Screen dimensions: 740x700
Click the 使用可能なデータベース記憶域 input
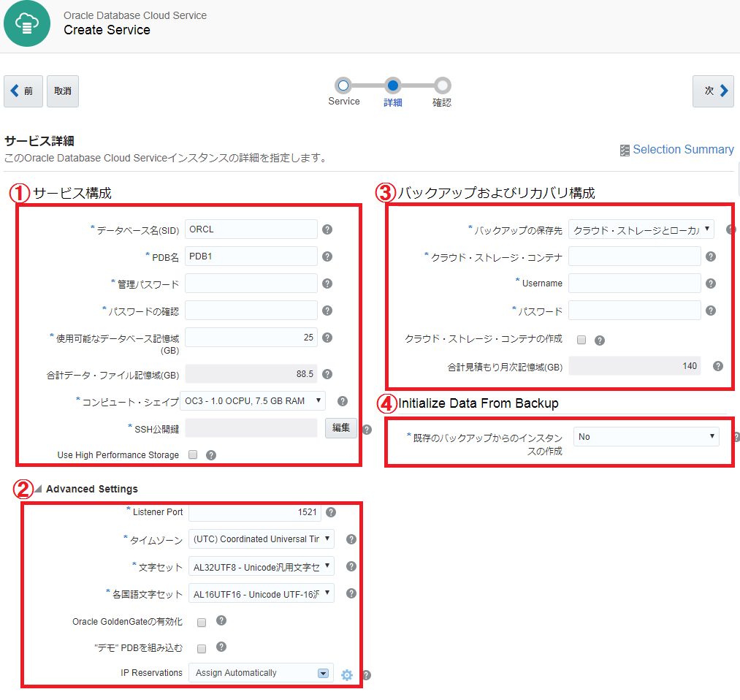(251, 337)
